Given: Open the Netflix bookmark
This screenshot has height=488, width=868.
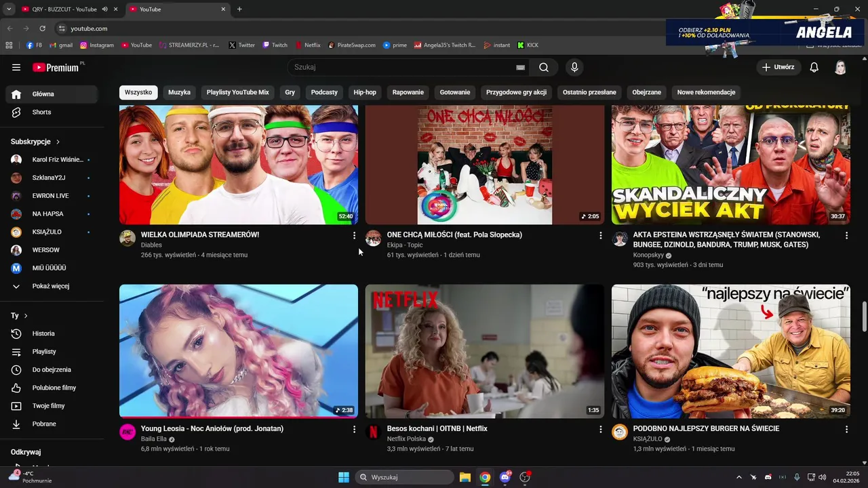Looking at the screenshot, I should pos(307,45).
